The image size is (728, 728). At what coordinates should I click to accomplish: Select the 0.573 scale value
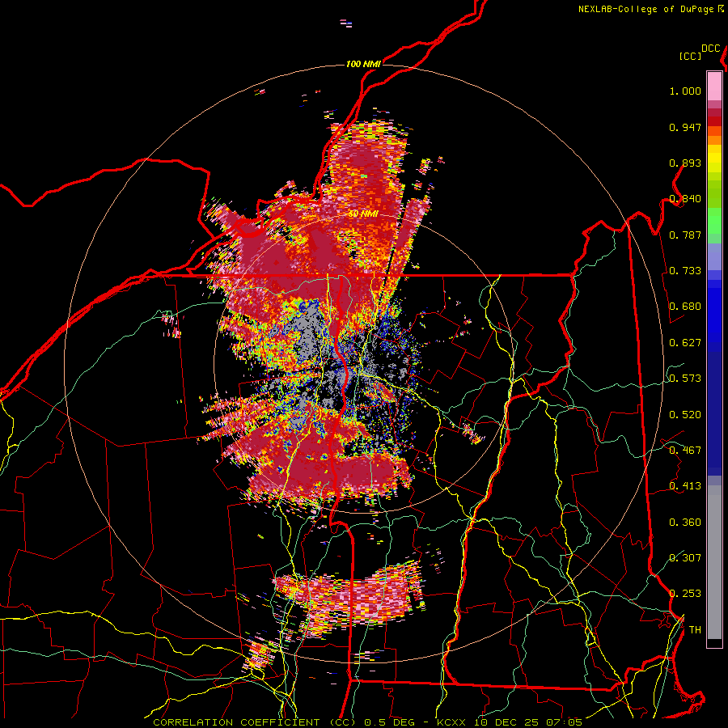tap(685, 379)
